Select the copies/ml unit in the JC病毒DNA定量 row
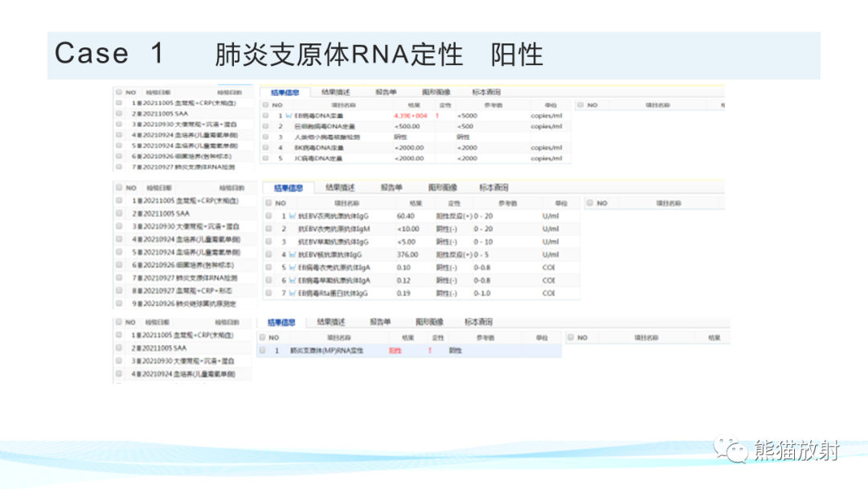This screenshot has width=868, height=489. pyautogui.click(x=547, y=158)
